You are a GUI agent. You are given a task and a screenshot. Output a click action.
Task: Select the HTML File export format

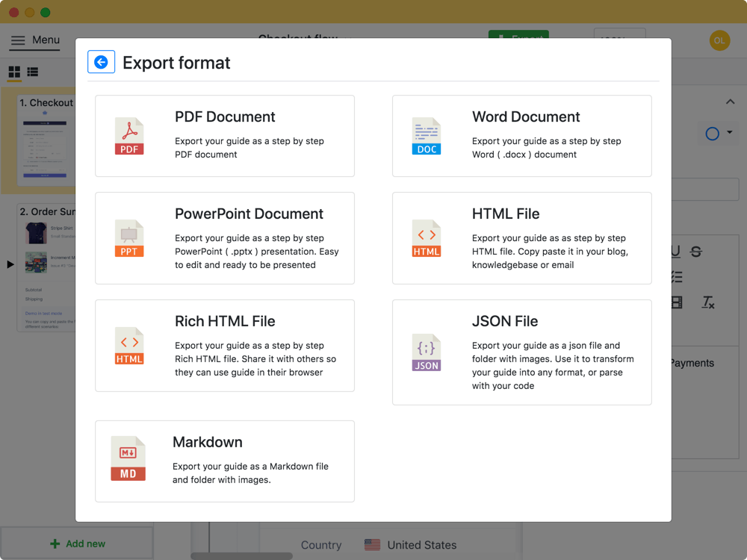[521, 239]
